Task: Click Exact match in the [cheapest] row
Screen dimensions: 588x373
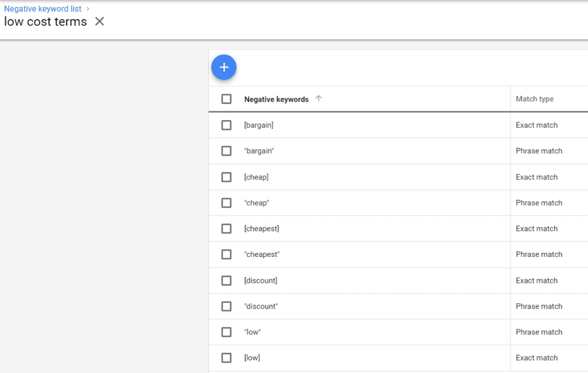Action: click(x=536, y=229)
